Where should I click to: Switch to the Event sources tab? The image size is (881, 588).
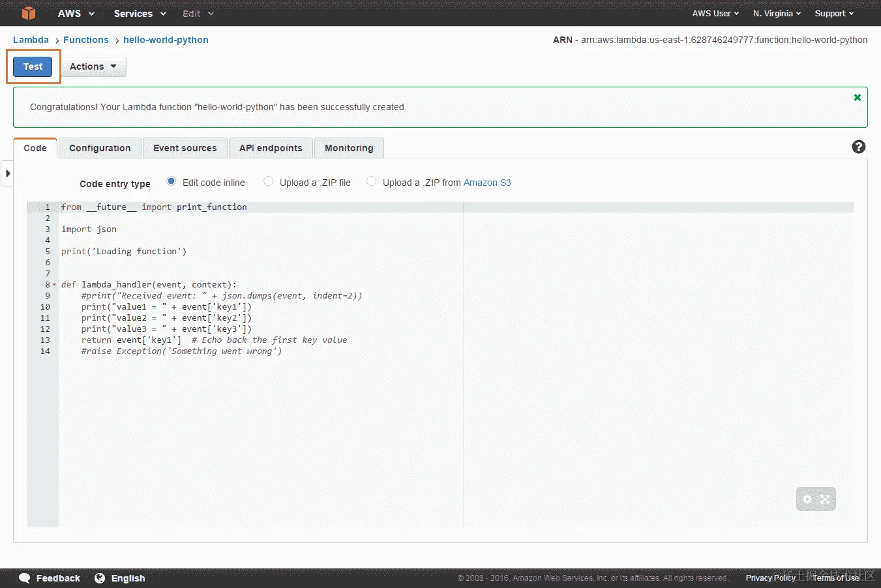pyautogui.click(x=185, y=148)
